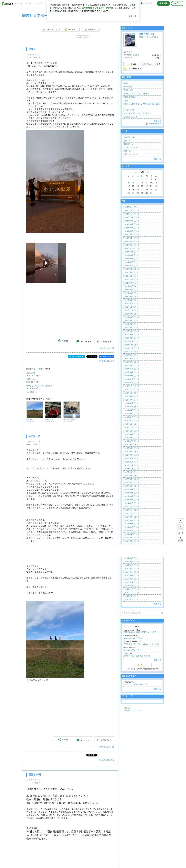Screen dimensions: 186x868
Task: Open the profile avatar photo
Action: pos(130,40)
